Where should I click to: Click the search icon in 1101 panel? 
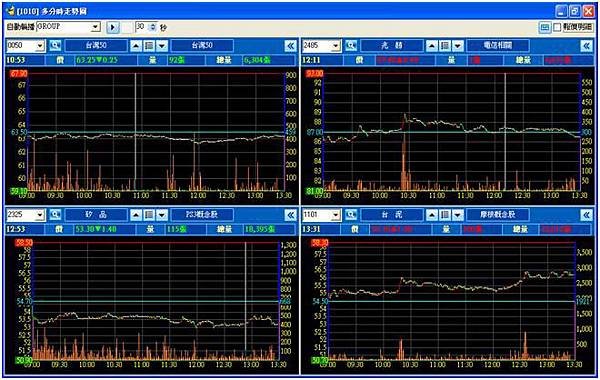pyautogui.click(x=351, y=215)
